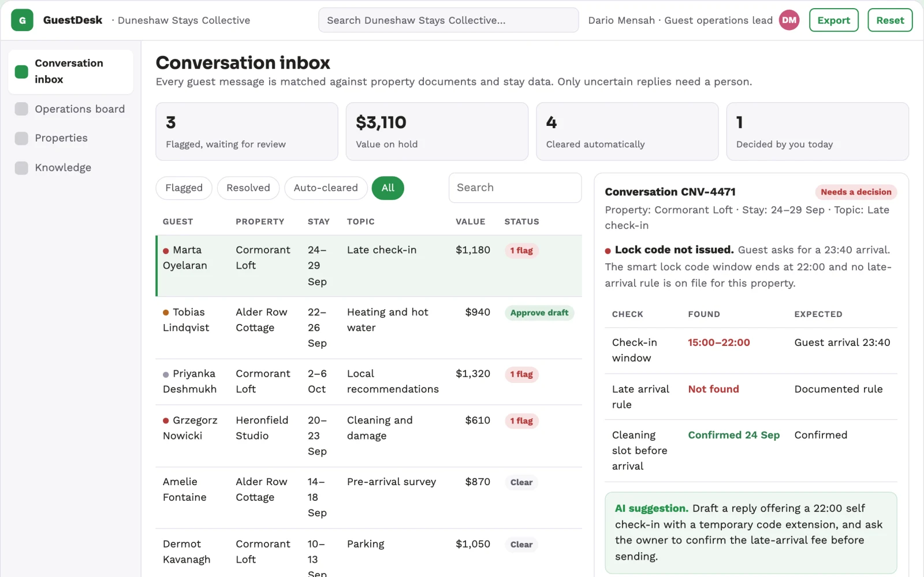This screenshot has height=577, width=924.
Task: Open Dermot Kavanagh's conversation
Action: pyautogui.click(x=369, y=553)
